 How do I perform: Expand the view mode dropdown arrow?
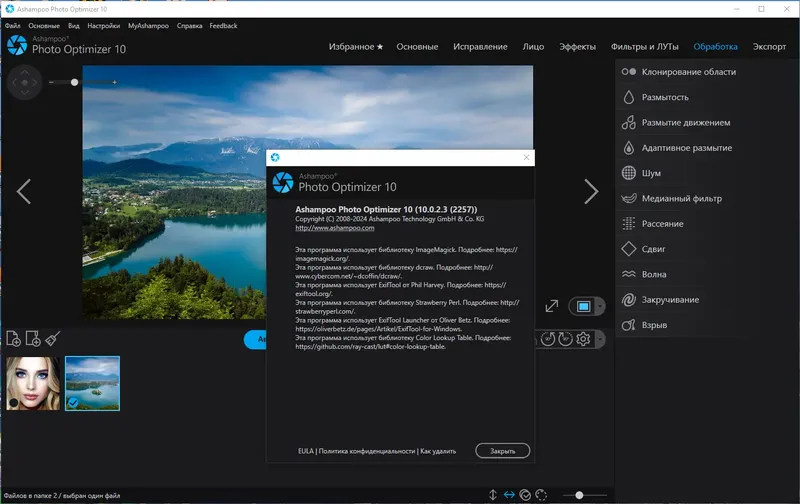(x=601, y=306)
